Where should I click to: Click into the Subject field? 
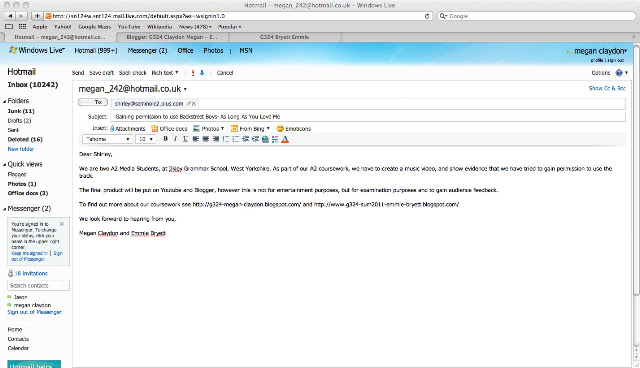(368, 117)
